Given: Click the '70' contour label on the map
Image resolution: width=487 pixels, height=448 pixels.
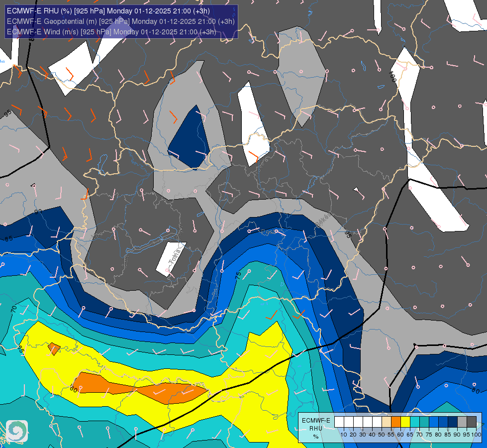Looking at the screenshot, I should [13, 309].
